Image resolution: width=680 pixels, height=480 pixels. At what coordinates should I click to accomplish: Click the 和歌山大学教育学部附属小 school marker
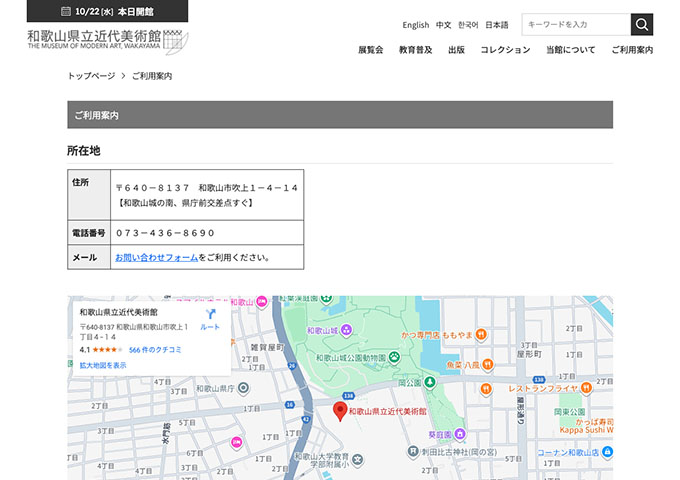click(357, 460)
